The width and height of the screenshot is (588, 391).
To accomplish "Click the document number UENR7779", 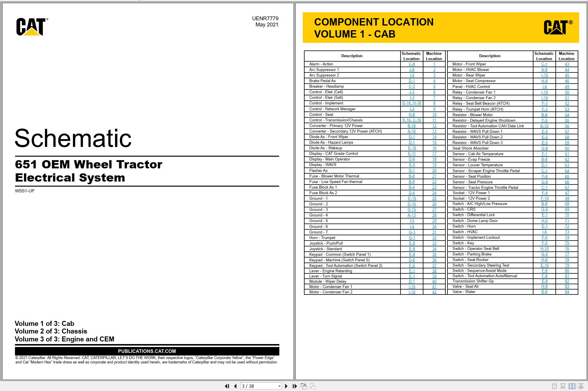I will (x=265, y=18).
